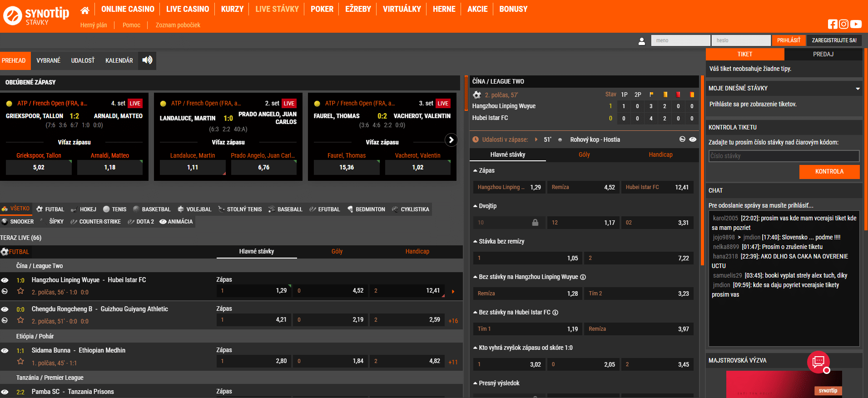The width and height of the screenshot is (868, 398).
Task: Open the Zoznam pobočiek link
Action: point(178,25)
